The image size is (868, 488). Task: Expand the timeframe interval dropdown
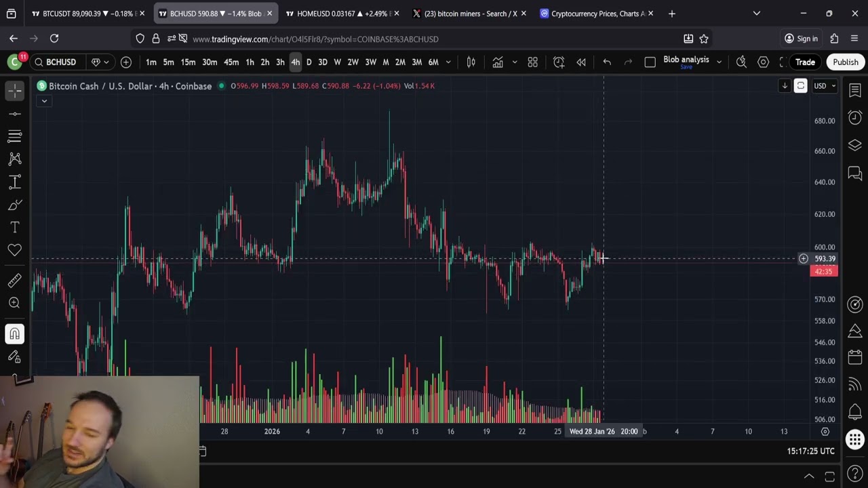click(x=448, y=62)
